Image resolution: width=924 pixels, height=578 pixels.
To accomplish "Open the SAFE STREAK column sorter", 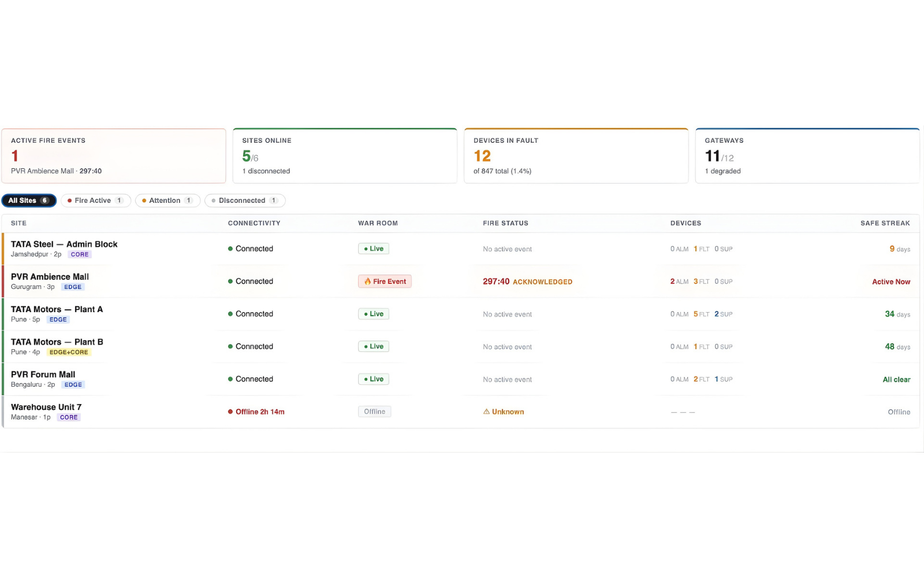I will pyautogui.click(x=885, y=223).
